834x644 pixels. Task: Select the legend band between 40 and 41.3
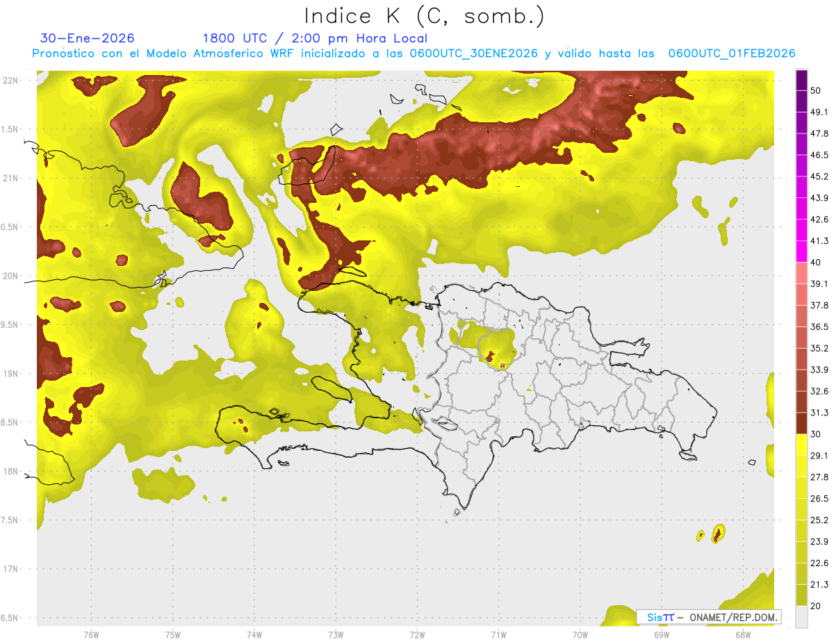coord(801,251)
